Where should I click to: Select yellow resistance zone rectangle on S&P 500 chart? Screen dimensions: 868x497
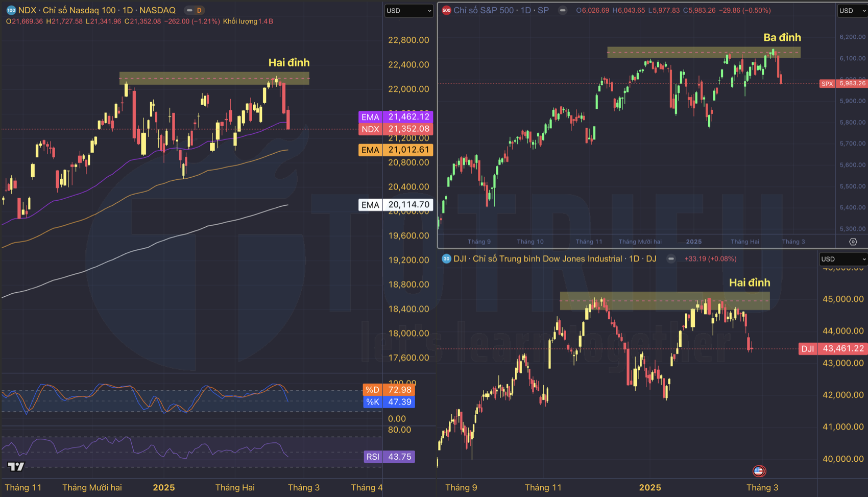[x=704, y=52]
